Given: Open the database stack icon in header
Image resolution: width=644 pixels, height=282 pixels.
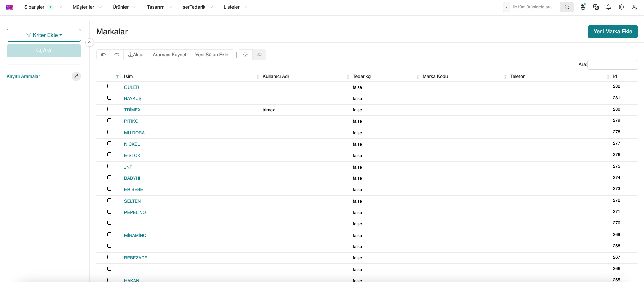Looking at the screenshot, I should click(583, 7).
